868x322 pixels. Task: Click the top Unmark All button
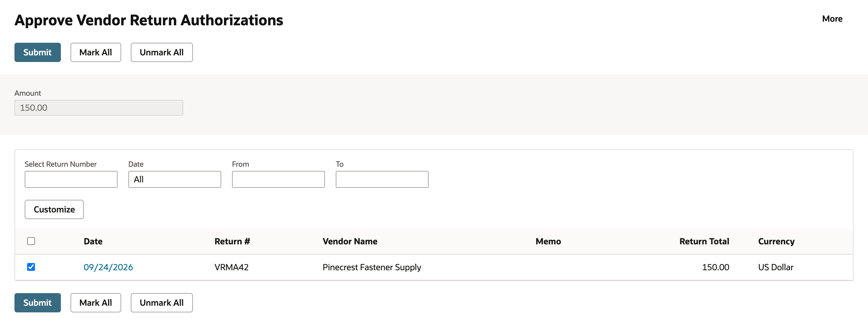pos(162,52)
